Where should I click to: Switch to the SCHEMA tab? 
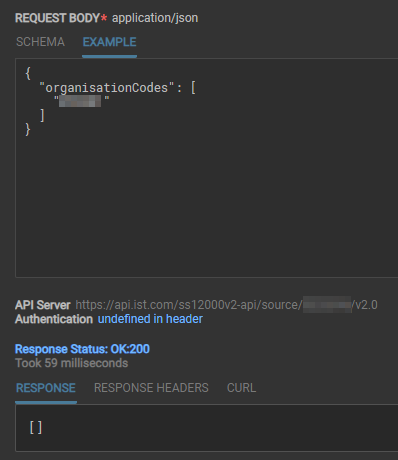point(40,42)
